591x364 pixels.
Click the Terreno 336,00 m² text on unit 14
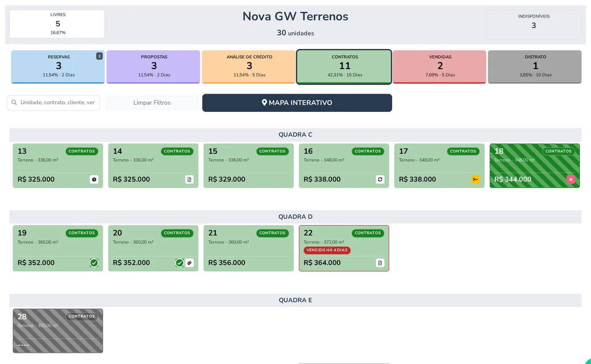(x=133, y=160)
